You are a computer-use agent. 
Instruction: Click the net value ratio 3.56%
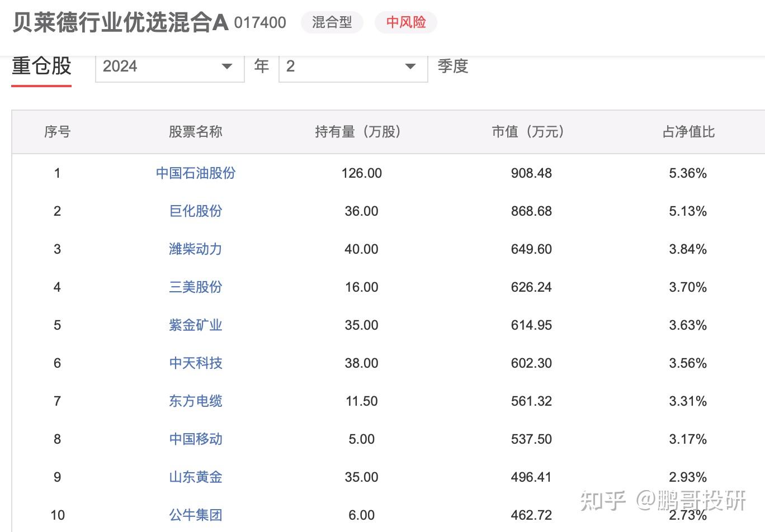[x=688, y=363]
